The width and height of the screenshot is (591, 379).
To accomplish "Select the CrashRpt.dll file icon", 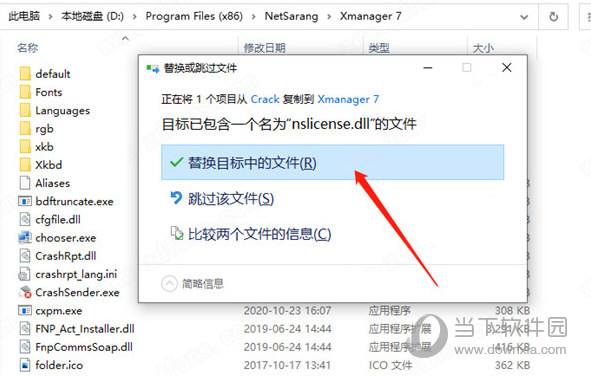I will click(25, 256).
